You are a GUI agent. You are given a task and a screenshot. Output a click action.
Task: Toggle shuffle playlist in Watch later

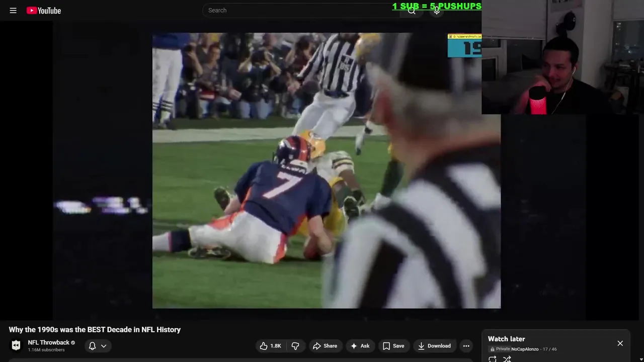pos(507,359)
